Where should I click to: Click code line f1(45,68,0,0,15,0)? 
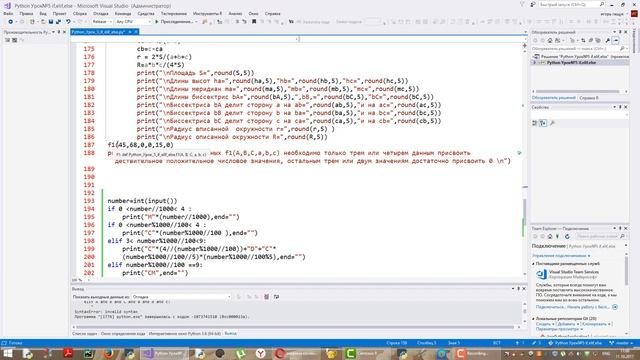coord(140,145)
